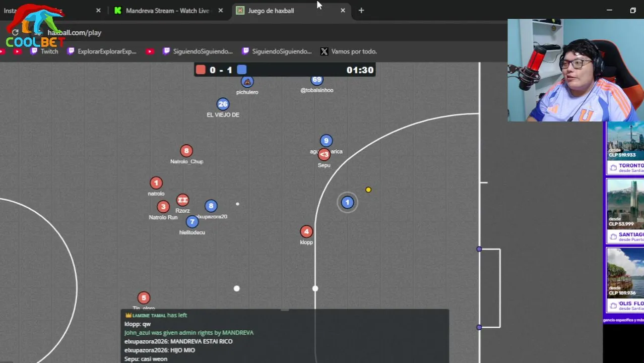Select the Juego de haxball tab
This screenshot has height=363, width=644.
[290, 11]
